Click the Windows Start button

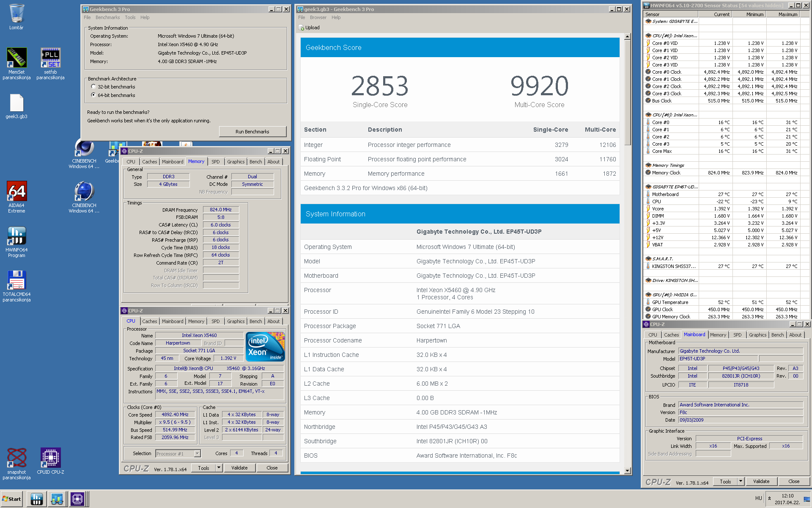click(x=11, y=499)
